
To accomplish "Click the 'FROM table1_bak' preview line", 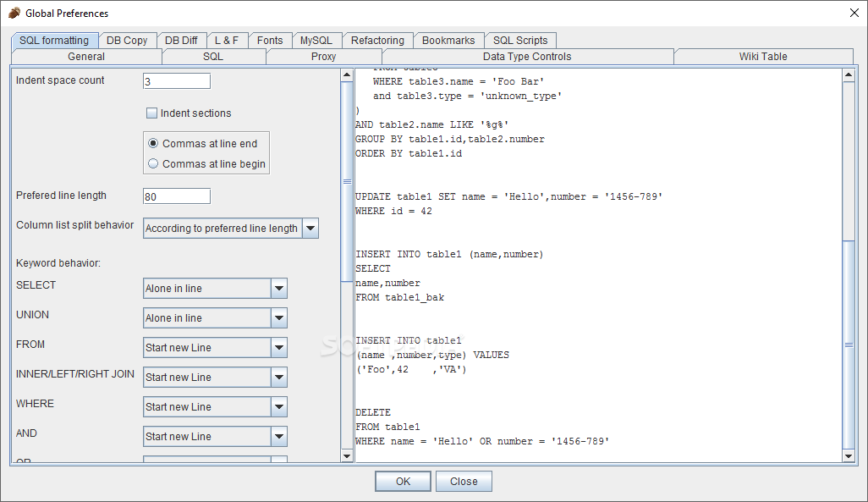I will pos(399,297).
